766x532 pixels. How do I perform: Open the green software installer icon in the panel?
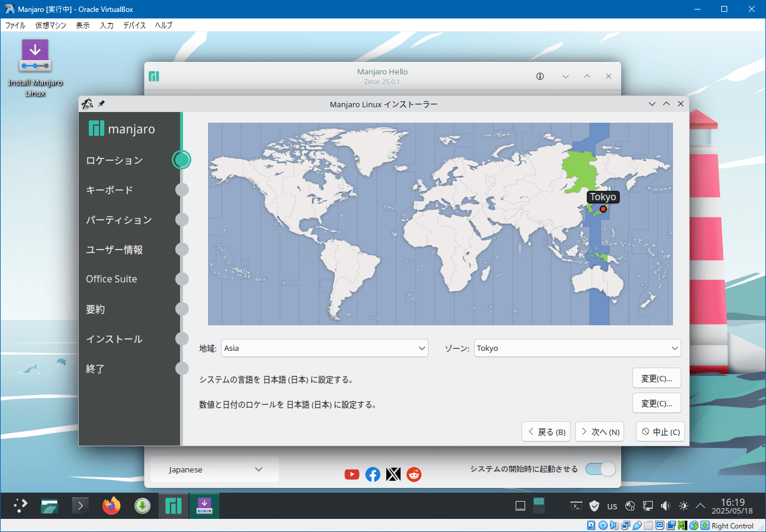(142, 506)
